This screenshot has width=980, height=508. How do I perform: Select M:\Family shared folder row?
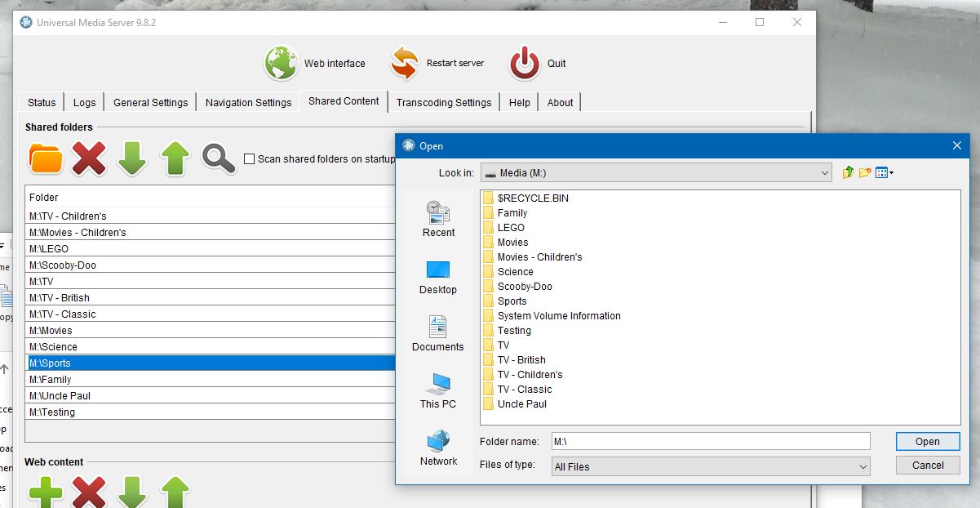[211, 379]
